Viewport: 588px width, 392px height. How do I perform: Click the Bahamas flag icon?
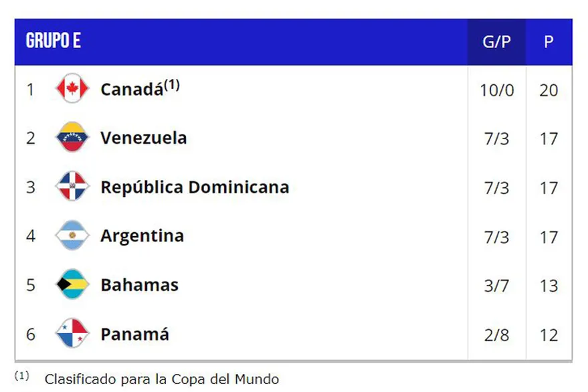pos(72,286)
